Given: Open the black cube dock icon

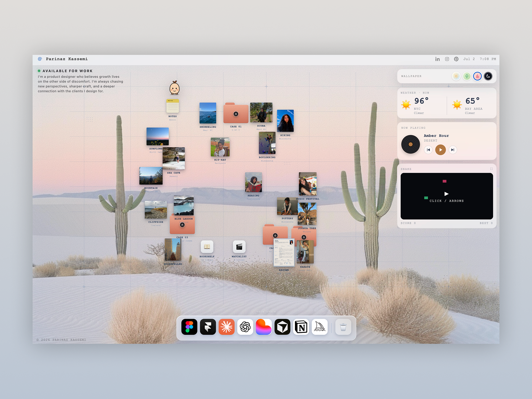Looking at the screenshot, I should pos(282,327).
